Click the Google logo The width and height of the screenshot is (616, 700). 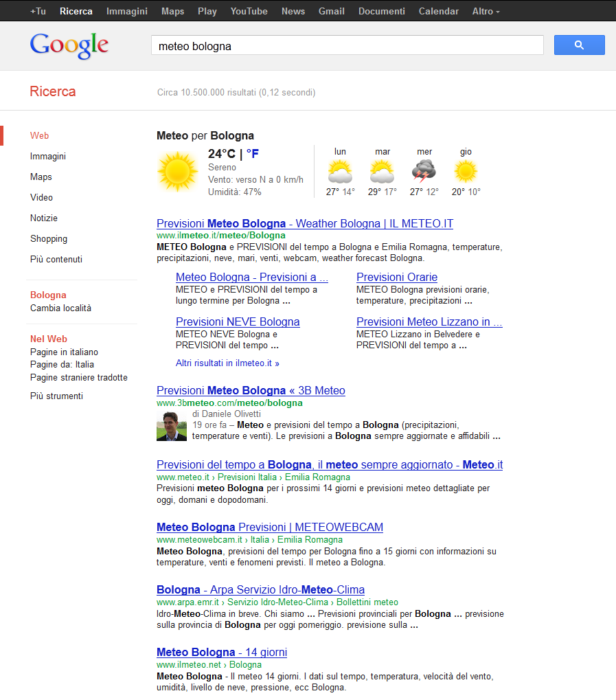pos(69,45)
